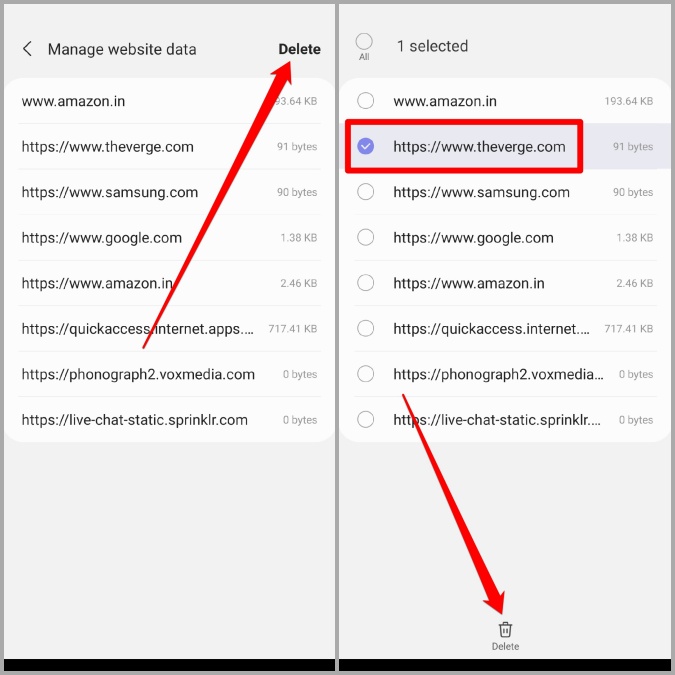
Task: Check https://quickaccess.internet checkbox
Action: [365, 328]
